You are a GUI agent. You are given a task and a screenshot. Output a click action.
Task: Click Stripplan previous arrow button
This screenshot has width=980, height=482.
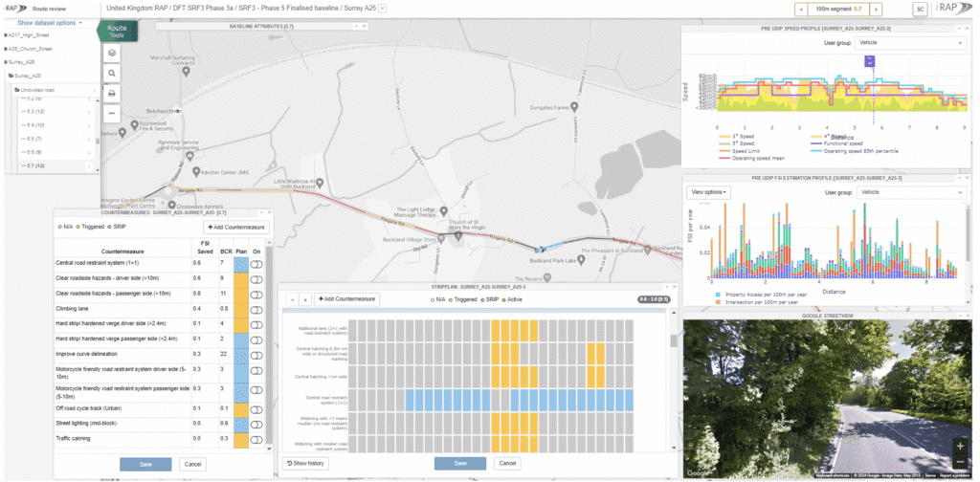(x=293, y=299)
